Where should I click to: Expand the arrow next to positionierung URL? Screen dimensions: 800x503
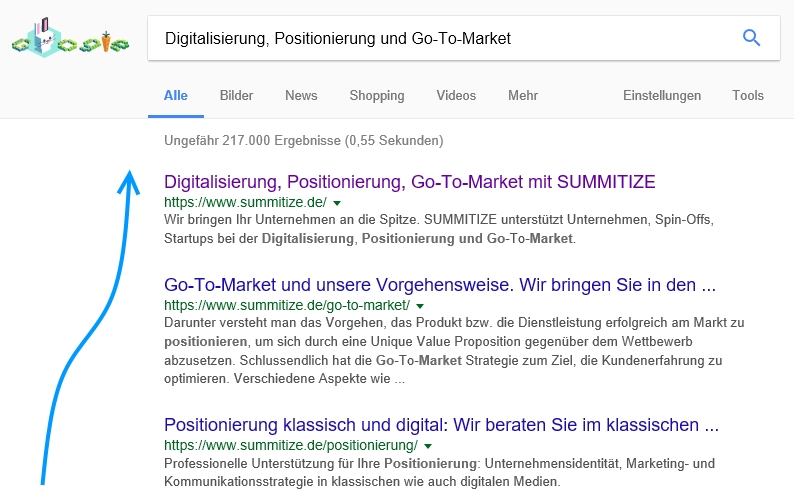coord(428,446)
